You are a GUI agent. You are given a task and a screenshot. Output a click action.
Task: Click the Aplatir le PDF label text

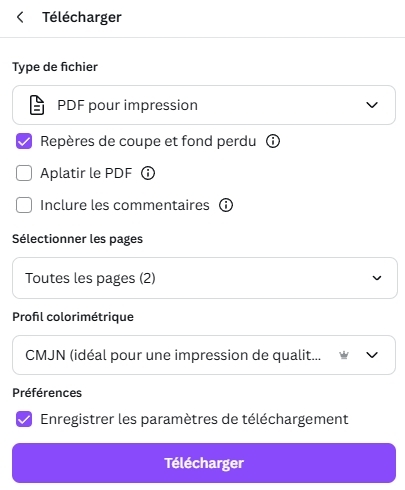(x=86, y=173)
